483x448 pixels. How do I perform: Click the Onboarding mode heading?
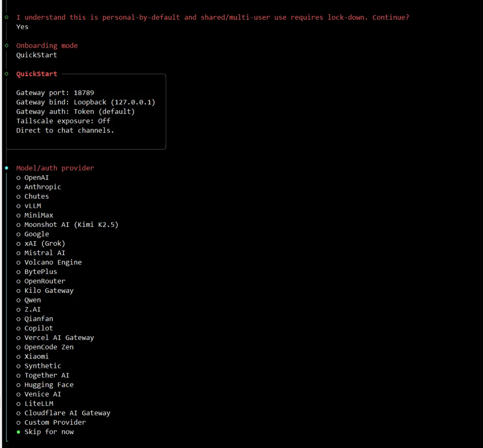pyautogui.click(x=47, y=46)
